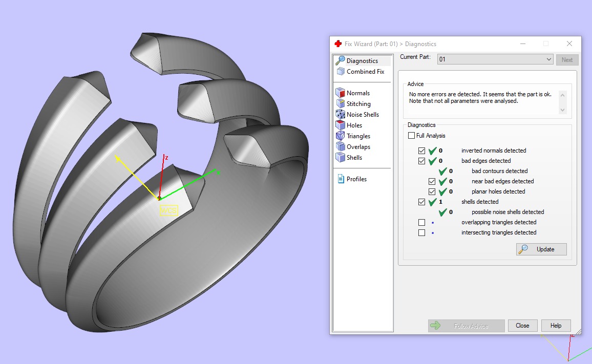592x364 pixels.
Task: Click the Next button
Action: click(567, 60)
